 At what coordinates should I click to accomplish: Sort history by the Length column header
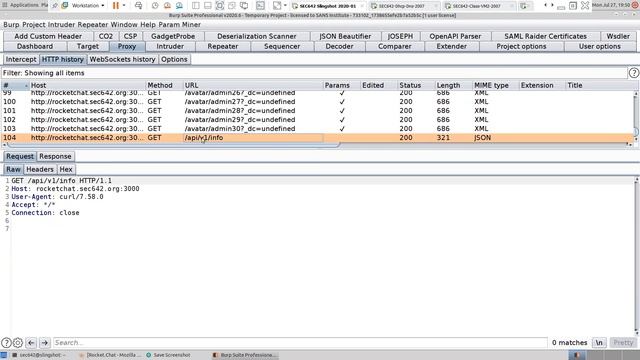[453, 85]
